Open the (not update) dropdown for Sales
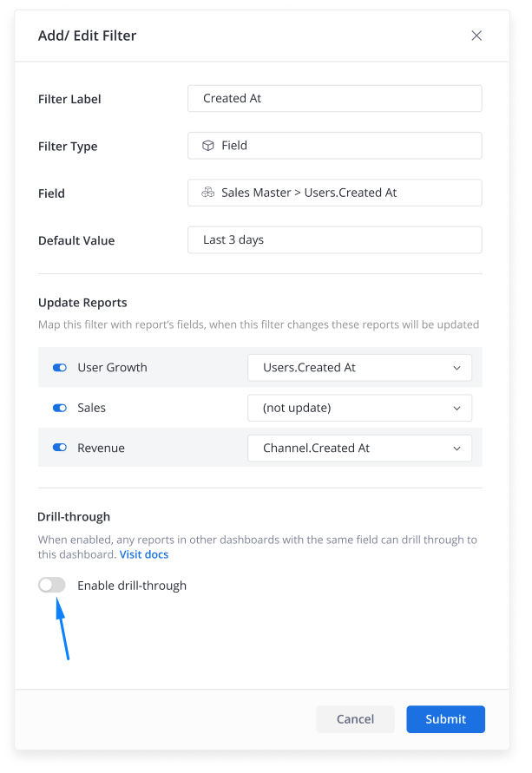Image resolution: width=532 pixels, height=773 pixels. point(359,408)
